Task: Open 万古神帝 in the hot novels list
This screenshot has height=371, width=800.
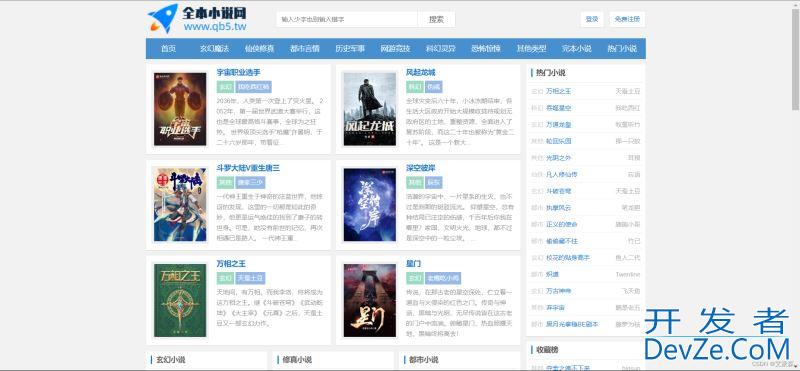Action: (x=559, y=291)
